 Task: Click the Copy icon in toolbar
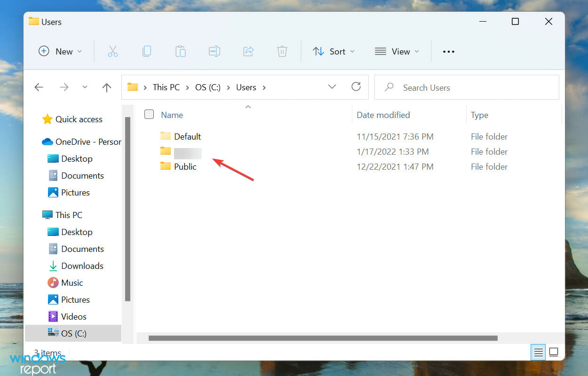click(x=147, y=51)
